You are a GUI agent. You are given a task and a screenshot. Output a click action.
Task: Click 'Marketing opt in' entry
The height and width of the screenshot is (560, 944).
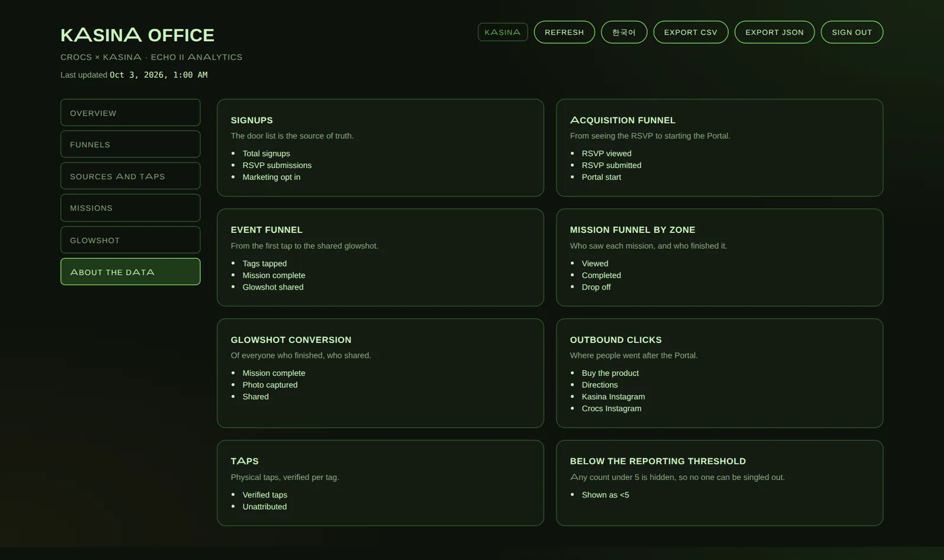[271, 177]
